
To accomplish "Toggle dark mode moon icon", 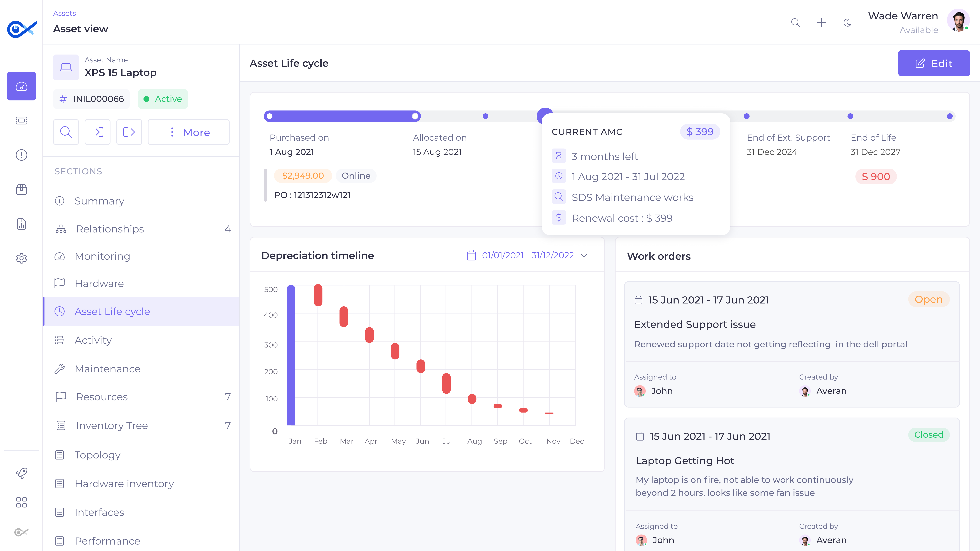I will (847, 23).
